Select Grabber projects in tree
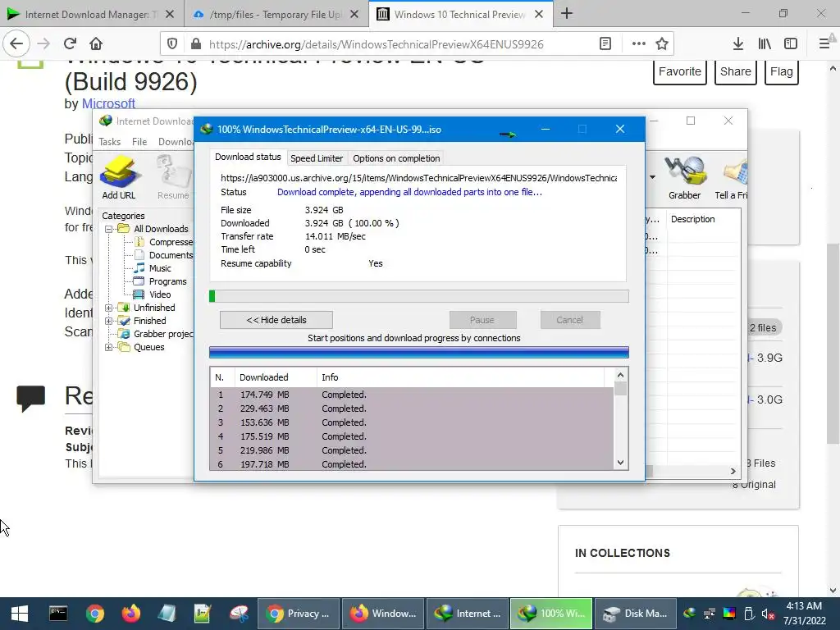This screenshot has height=630, width=840. coord(163,334)
